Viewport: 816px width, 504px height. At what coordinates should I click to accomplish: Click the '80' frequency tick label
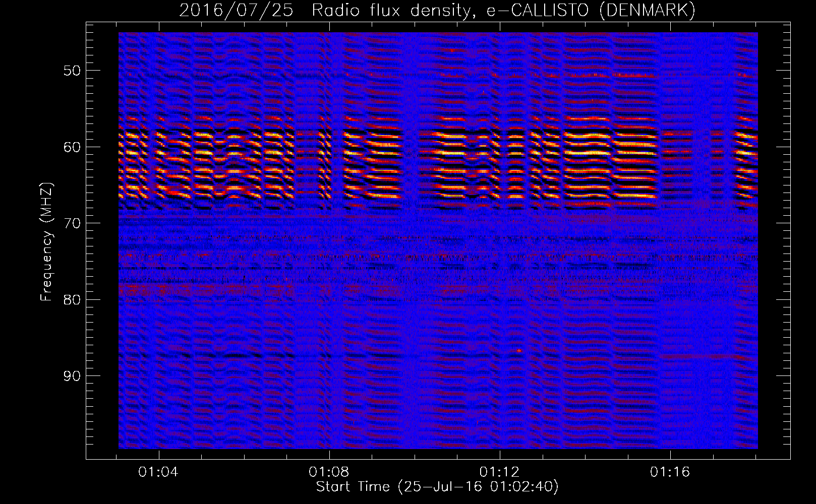pos(72,300)
